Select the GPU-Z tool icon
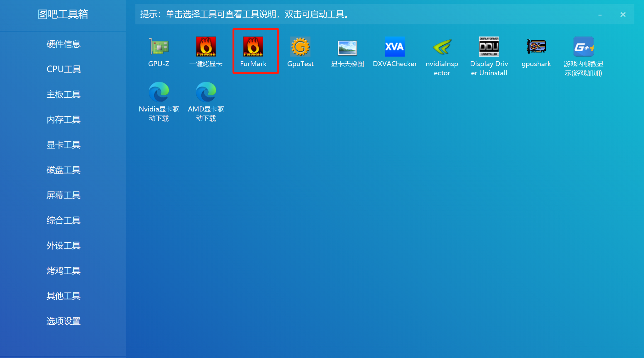 (x=159, y=47)
